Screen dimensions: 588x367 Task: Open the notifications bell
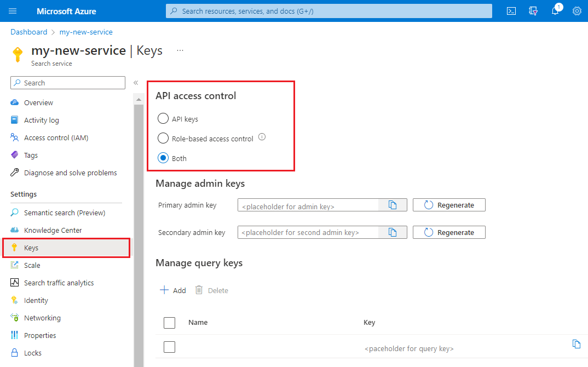[555, 11]
